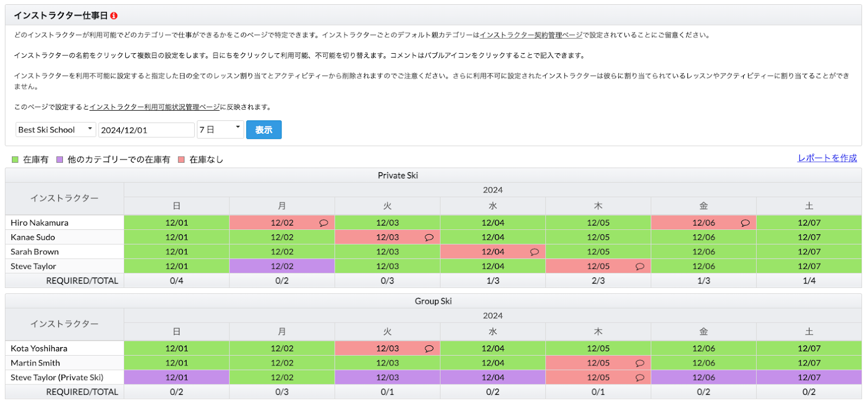Open comment bubble for Hiro Nakamura on 12/06
The height and width of the screenshot is (404, 868).
745,223
